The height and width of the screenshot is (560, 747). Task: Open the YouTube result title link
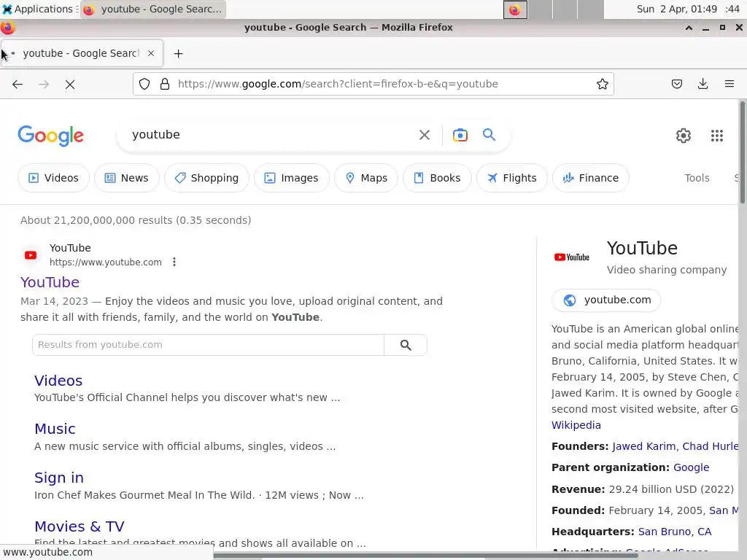pyautogui.click(x=50, y=282)
